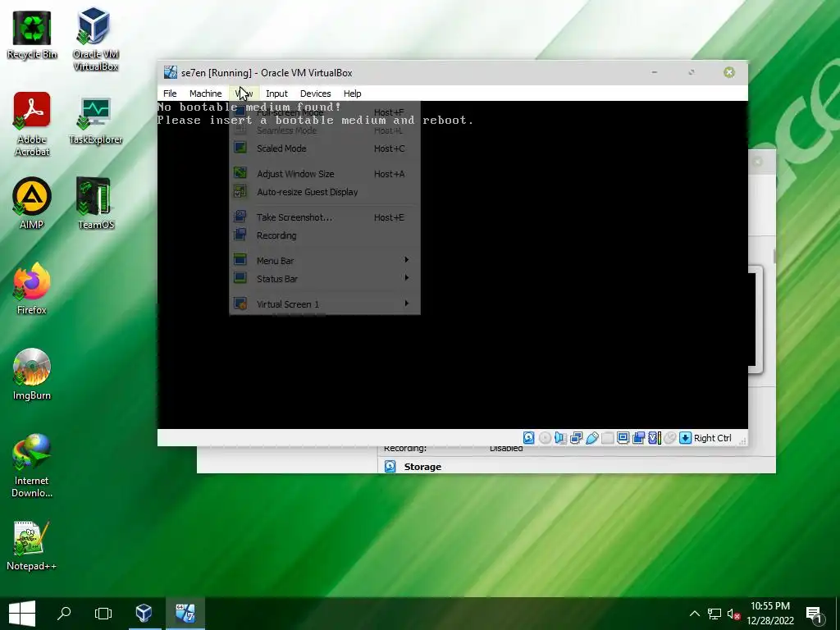Click the network adapters status icon
This screenshot has width=840, height=630.
pos(577,438)
